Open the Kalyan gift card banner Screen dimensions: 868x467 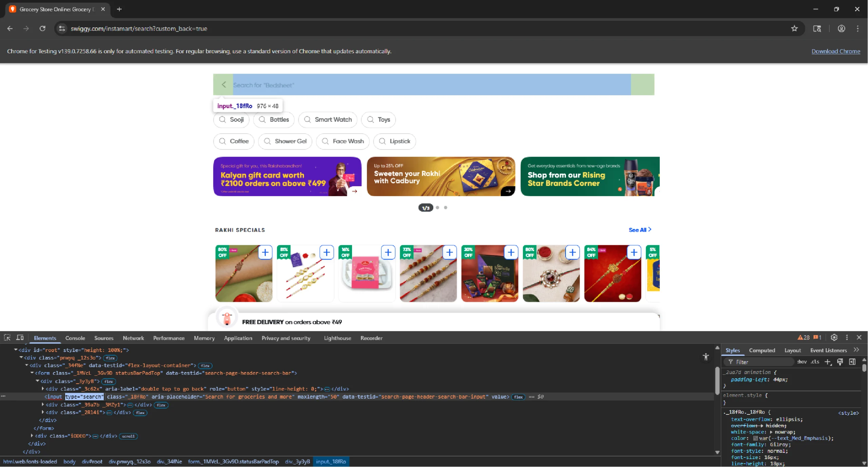[x=287, y=176]
